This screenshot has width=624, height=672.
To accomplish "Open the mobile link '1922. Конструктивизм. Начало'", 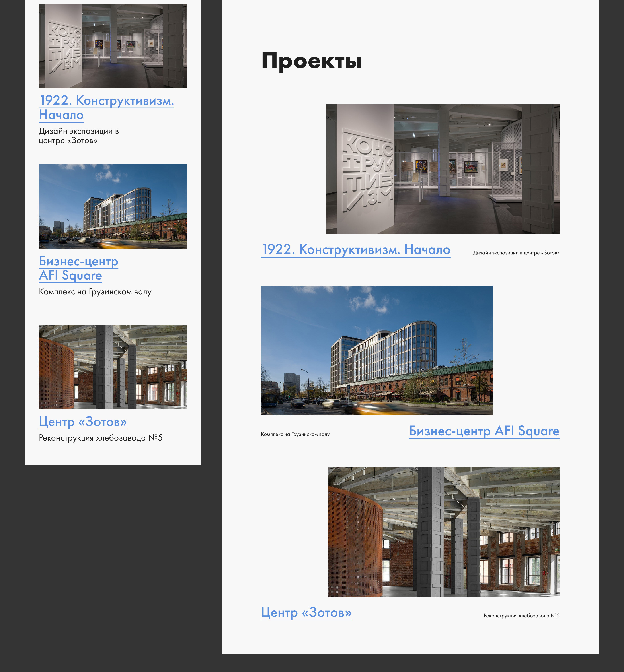I will [106, 101].
